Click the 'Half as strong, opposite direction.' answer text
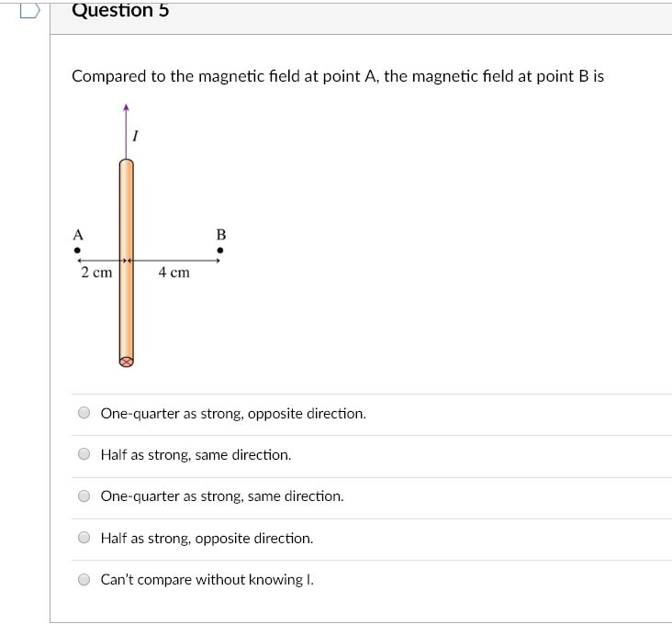The image size is (672, 635). (x=207, y=538)
